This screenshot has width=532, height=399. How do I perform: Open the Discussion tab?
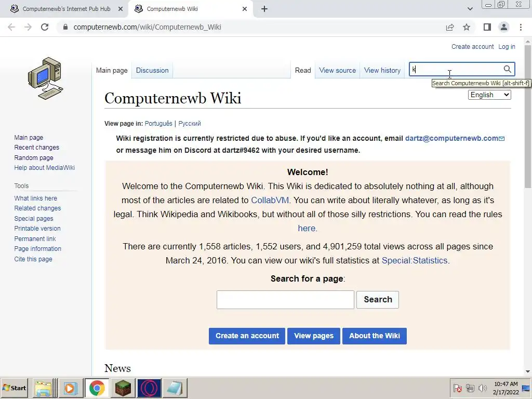[x=152, y=70]
